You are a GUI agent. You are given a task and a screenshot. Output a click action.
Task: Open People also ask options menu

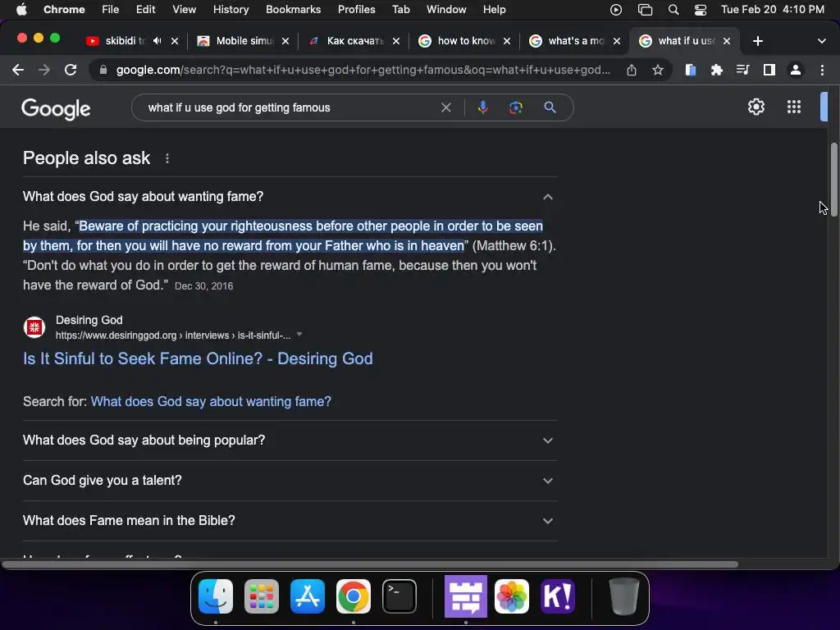167,158
